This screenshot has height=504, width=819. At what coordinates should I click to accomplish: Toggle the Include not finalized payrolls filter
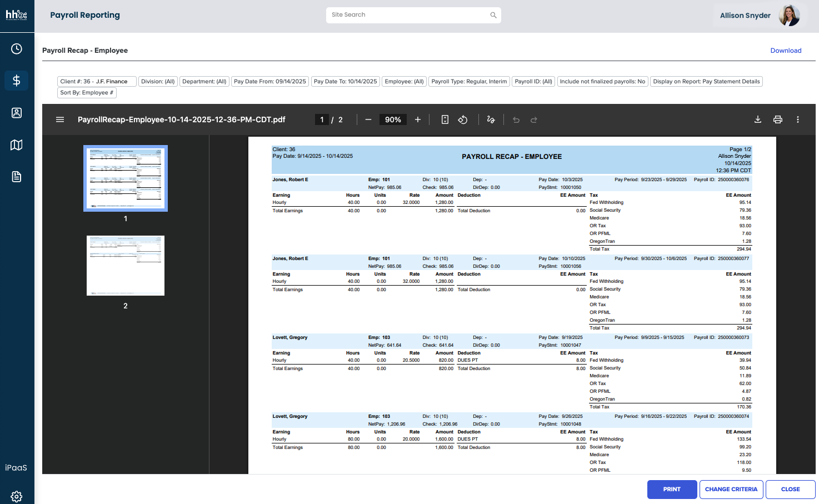coord(602,81)
